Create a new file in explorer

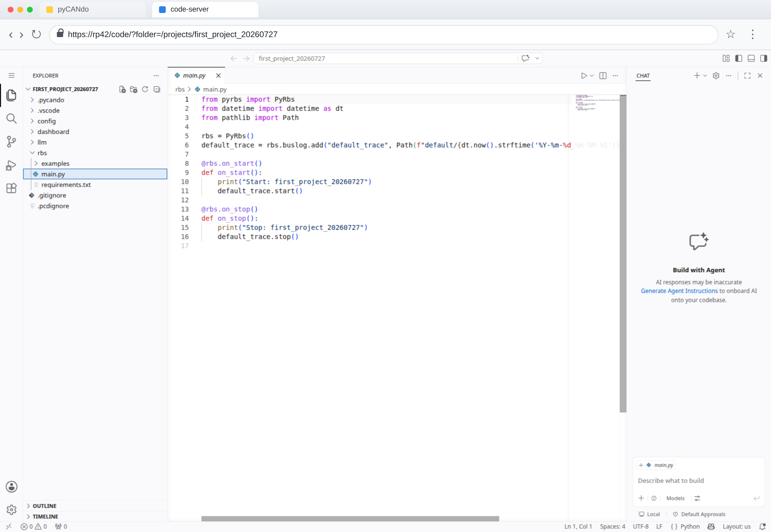[122, 89]
